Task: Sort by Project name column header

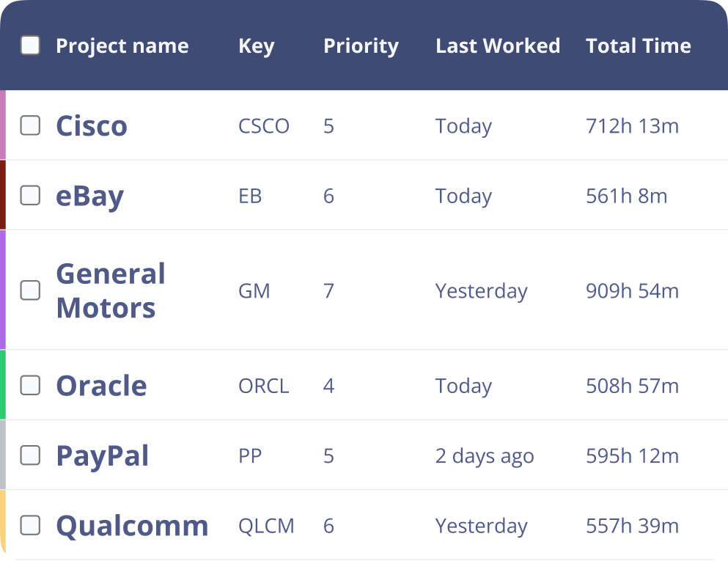Action: coord(122,46)
